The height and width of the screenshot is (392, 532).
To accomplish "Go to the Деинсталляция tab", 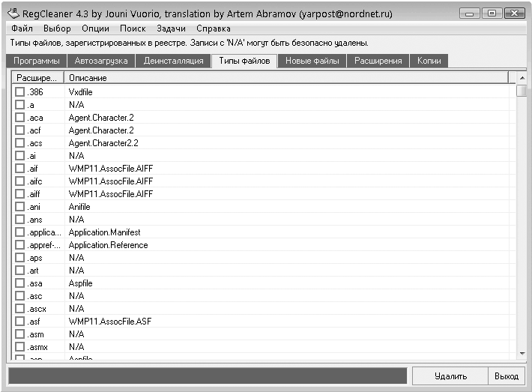I will 173,61.
